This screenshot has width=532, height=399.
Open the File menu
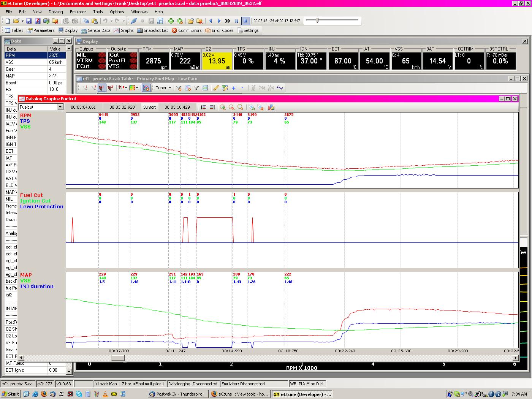pyautogui.click(x=9, y=12)
